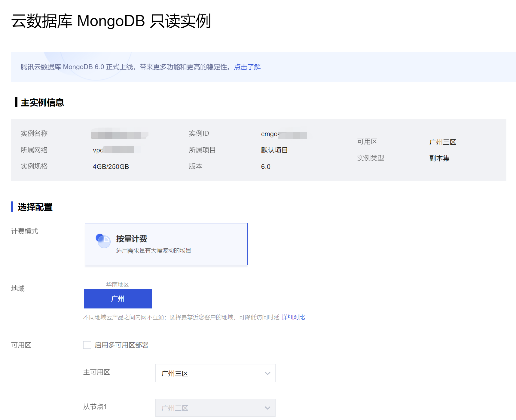This screenshot has width=516, height=420.
Task: Click the 启用多可用区部署 checkbox label text
Action: click(x=121, y=345)
